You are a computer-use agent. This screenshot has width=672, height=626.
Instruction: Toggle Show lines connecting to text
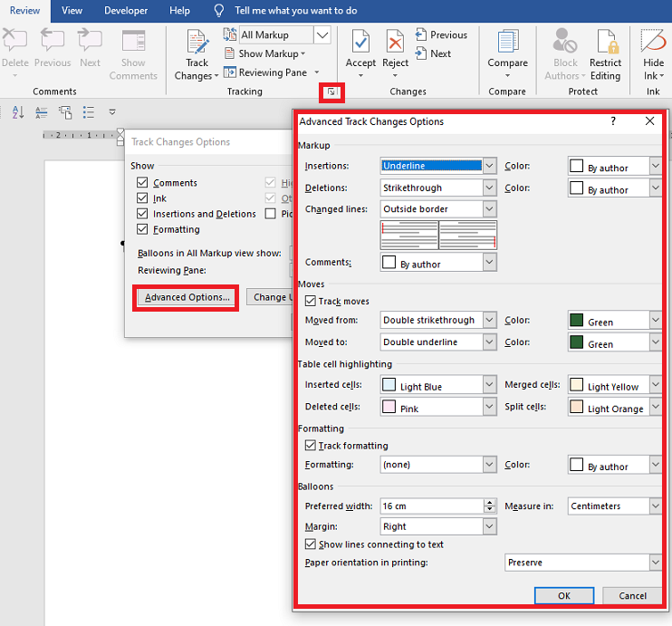pos(311,544)
